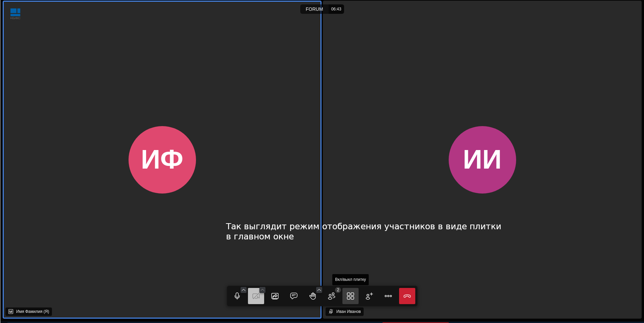The image size is (644, 323).
Task: Expand camera options arrow
Action: (262, 290)
